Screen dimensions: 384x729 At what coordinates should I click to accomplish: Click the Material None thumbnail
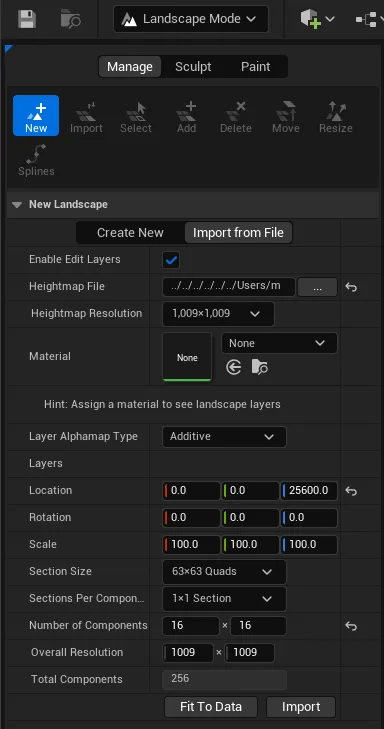(187, 357)
